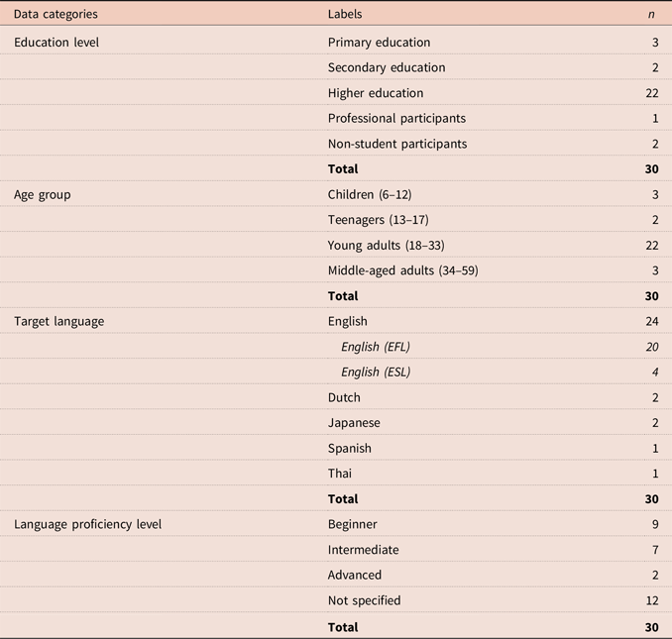Select the Children (6–12) label
This screenshot has width=672, height=639.
[376, 194]
